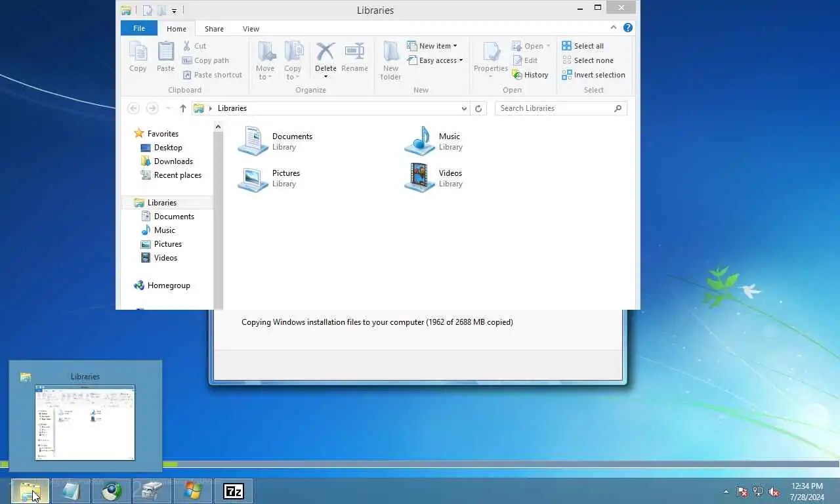Screen dimensions: 840x504
Task: Open the Copy to dropdown
Action: point(293,73)
